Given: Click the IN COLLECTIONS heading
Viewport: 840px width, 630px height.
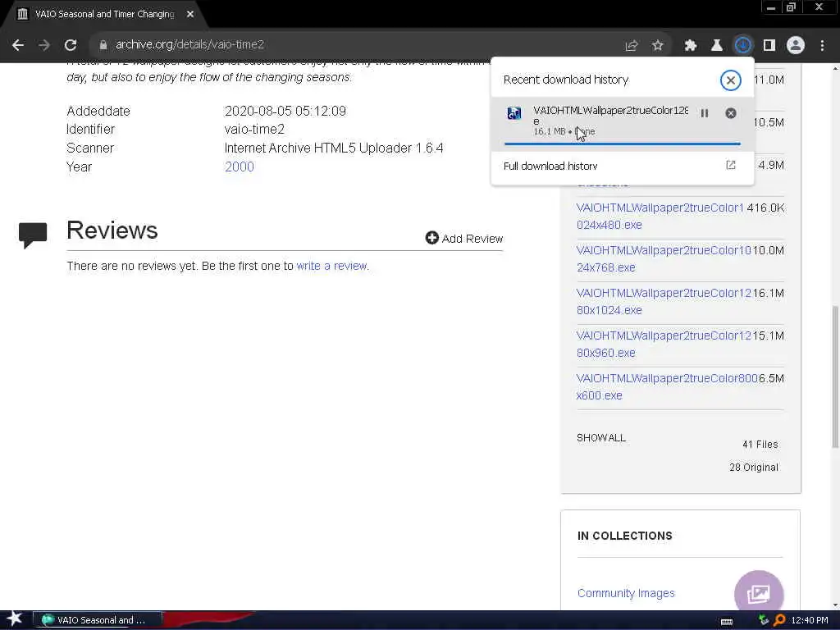Looking at the screenshot, I should pyautogui.click(x=624, y=536).
